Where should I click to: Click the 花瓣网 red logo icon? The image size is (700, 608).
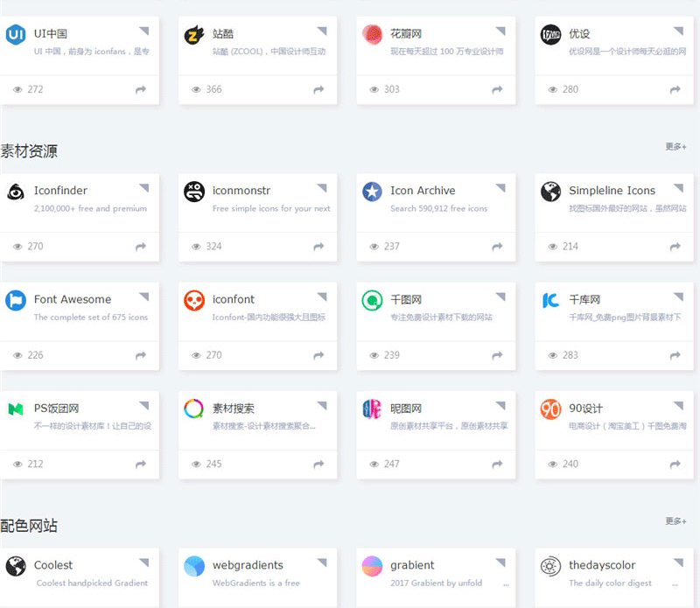tap(373, 35)
